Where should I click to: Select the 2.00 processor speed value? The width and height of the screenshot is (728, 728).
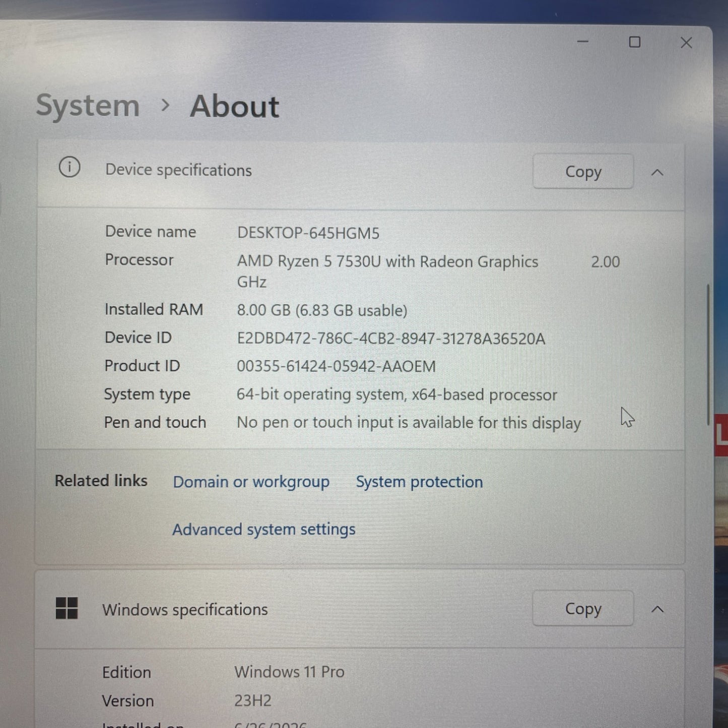[605, 262]
